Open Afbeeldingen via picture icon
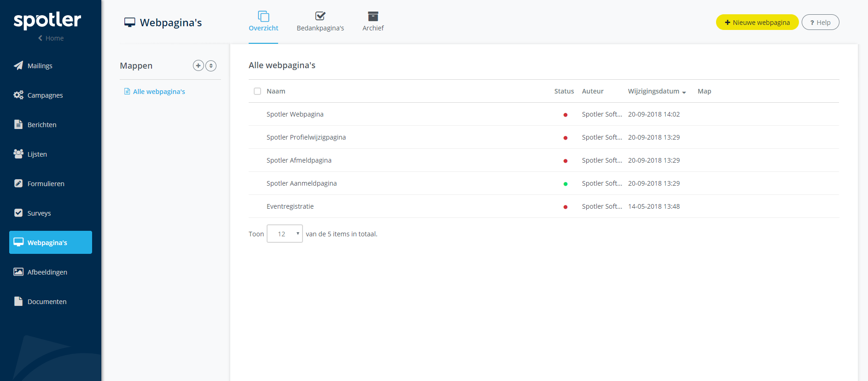The height and width of the screenshot is (381, 868). tap(18, 272)
